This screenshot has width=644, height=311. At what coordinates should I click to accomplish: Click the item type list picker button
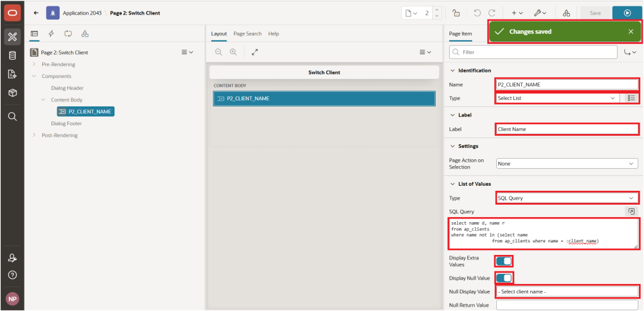pyautogui.click(x=631, y=98)
